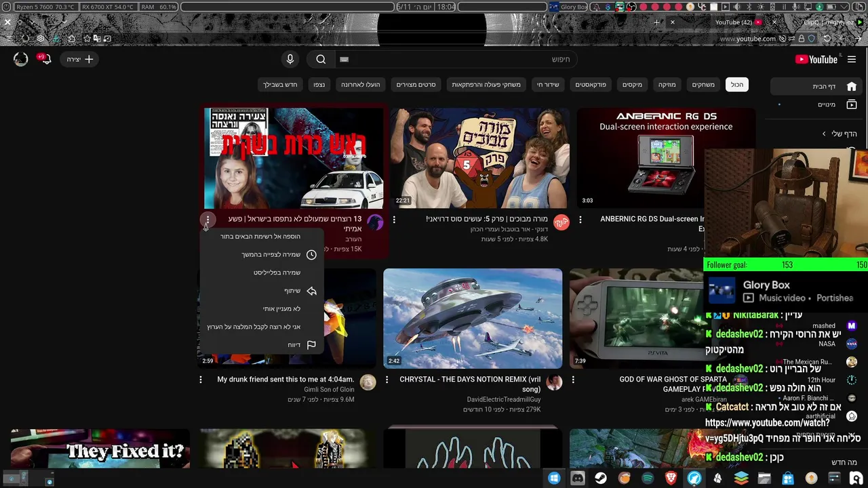Select the הועלו לאחרונה filter chip
Image resolution: width=868 pixels, height=488 pixels.
point(360,85)
